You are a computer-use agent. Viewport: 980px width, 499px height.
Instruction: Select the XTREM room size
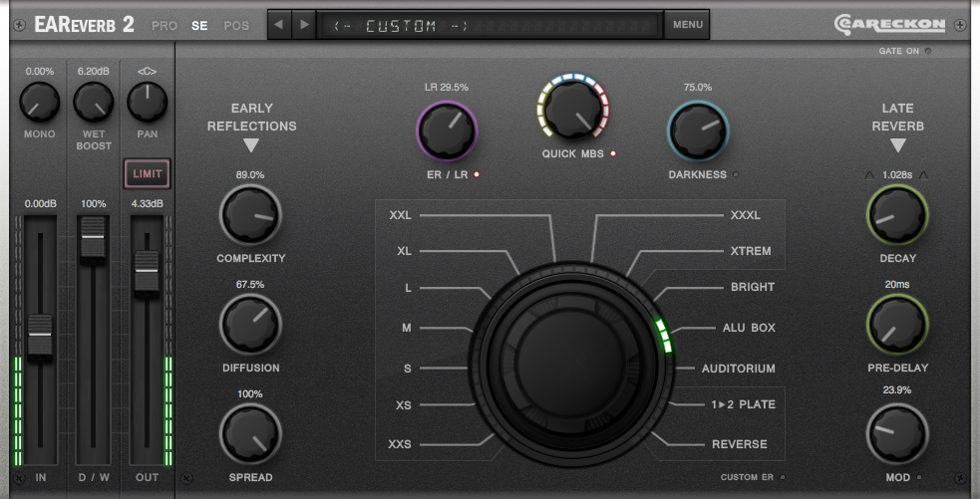pyautogui.click(x=751, y=251)
